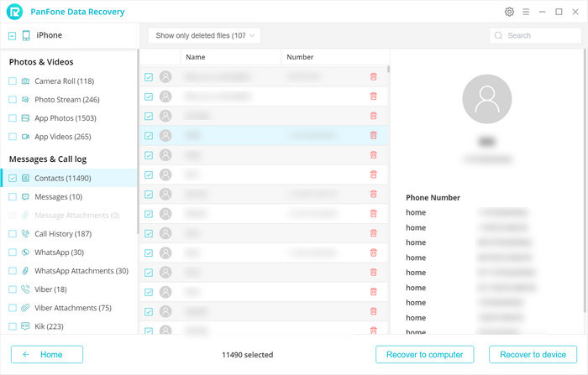
Task: Click the magnifier icon in Search box
Action: (498, 35)
